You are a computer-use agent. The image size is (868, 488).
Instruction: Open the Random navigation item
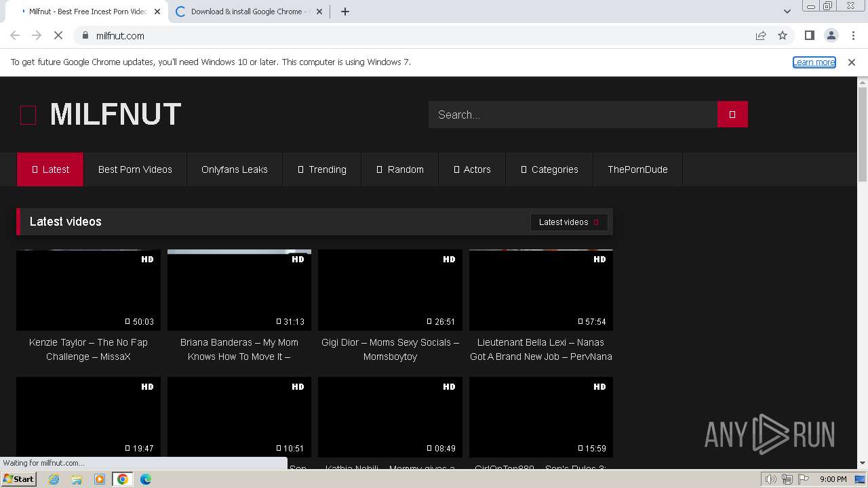click(400, 169)
